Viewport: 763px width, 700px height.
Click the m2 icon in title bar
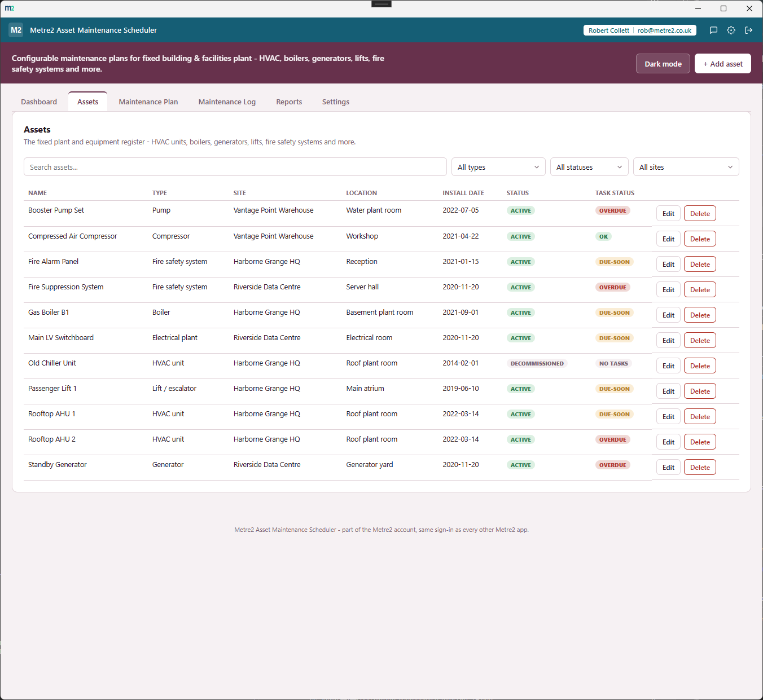tap(10, 8)
